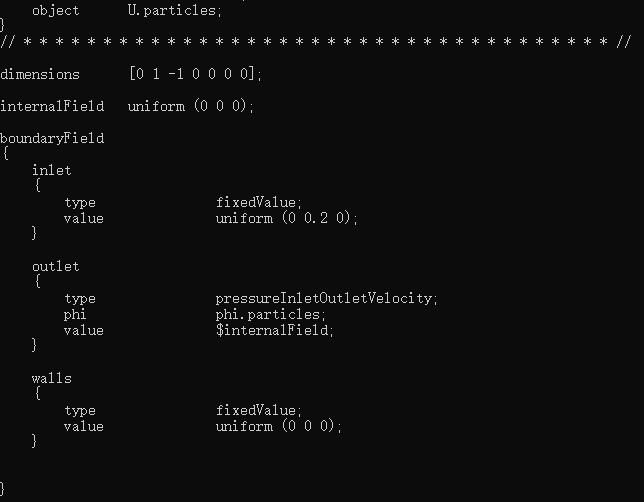The height and width of the screenshot is (502, 644).
Task: Click the walls value uniform (0 0 0)
Action: click(278, 426)
